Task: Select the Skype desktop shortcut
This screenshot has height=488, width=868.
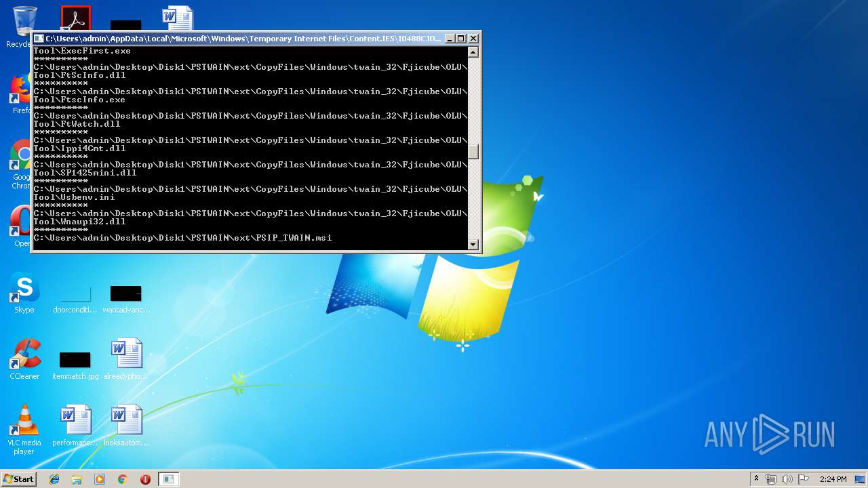Action: click(x=24, y=293)
